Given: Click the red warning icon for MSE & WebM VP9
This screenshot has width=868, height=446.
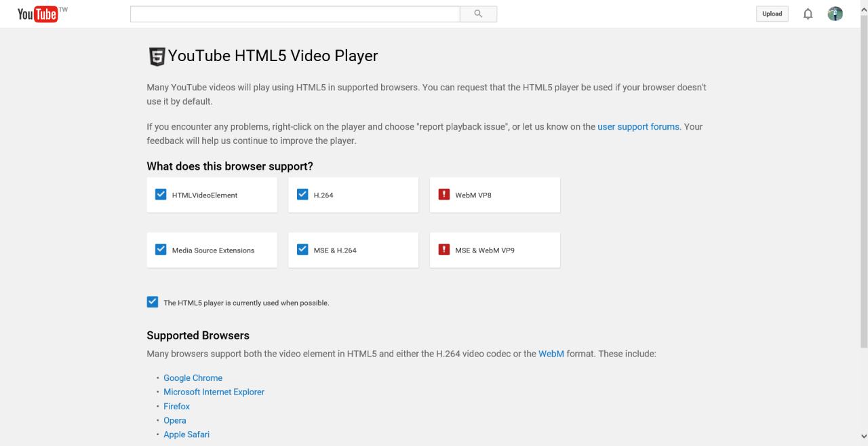Looking at the screenshot, I should [x=444, y=250].
